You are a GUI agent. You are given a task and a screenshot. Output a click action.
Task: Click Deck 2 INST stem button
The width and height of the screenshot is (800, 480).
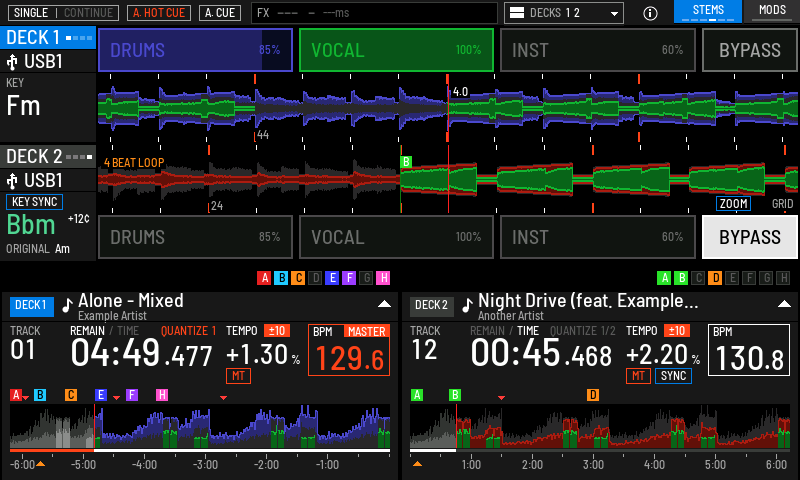597,237
